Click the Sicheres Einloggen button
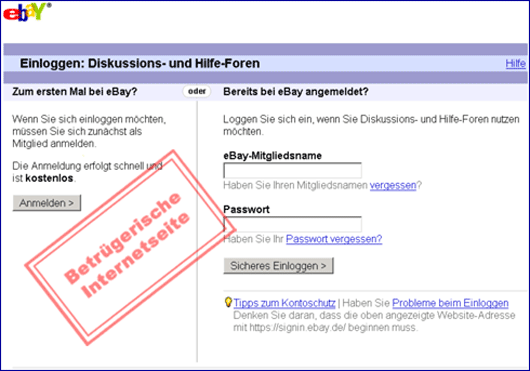The height and width of the screenshot is (371, 530). click(279, 266)
